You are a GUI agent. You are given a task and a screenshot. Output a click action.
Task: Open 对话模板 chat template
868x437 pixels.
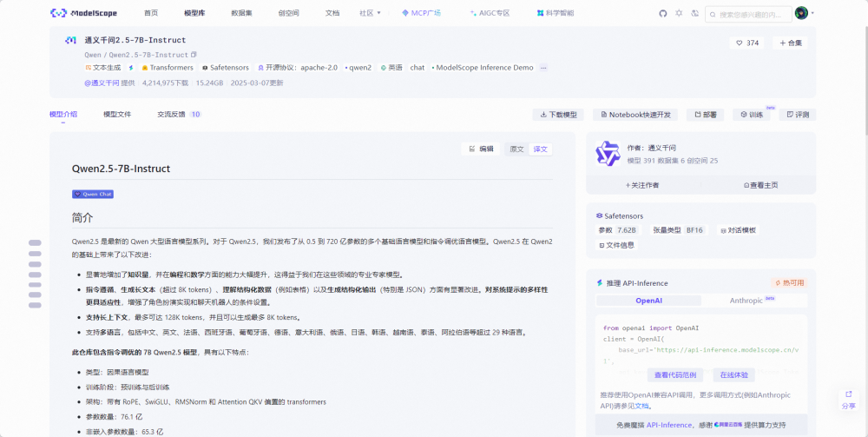coord(739,230)
